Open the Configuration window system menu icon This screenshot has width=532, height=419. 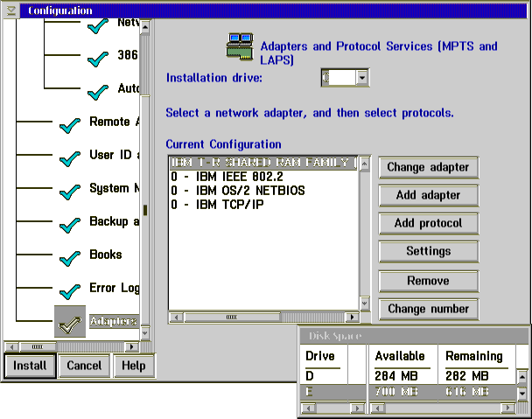pyautogui.click(x=10, y=10)
